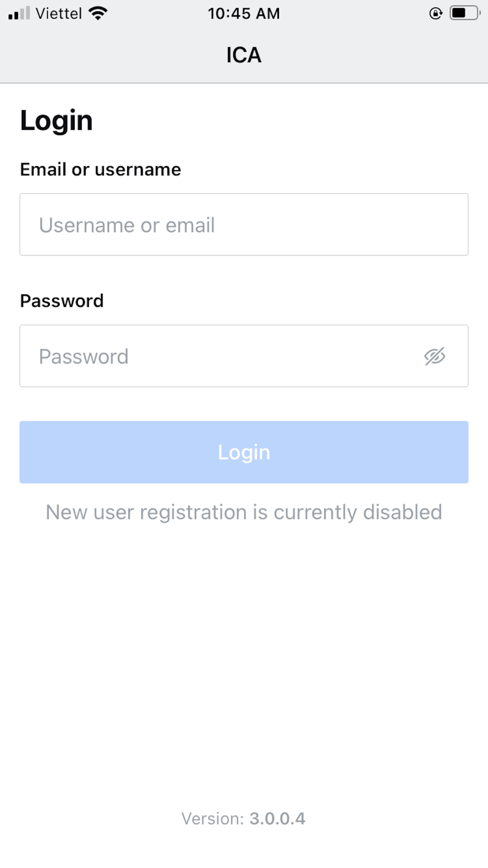The height and width of the screenshot is (868, 488).
Task: Tap the disabled registration notice text
Action: click(x=244, y=511)
